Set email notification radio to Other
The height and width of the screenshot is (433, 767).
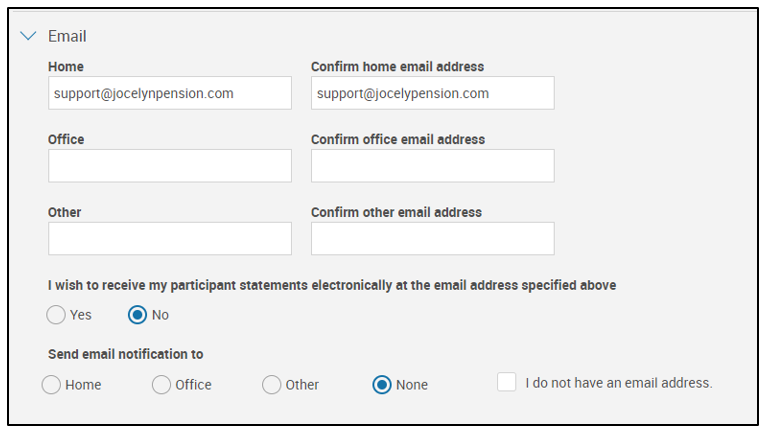(272, 385)
